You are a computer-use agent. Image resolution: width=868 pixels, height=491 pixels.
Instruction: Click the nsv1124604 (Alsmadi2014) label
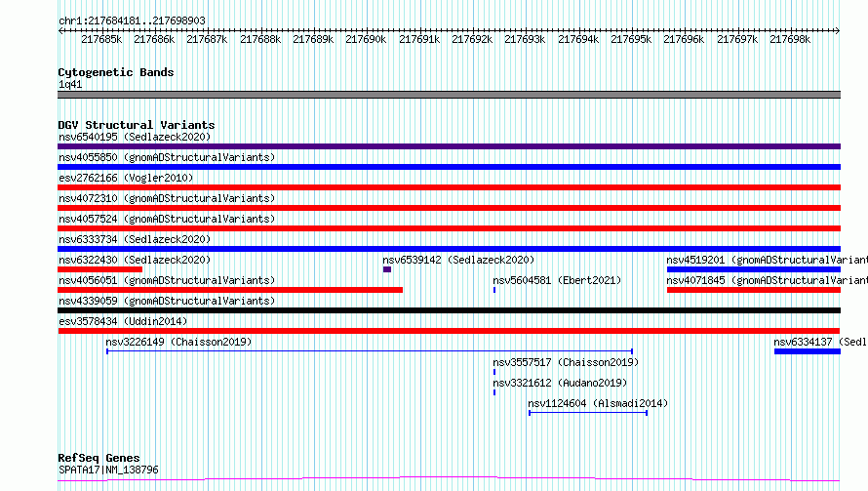tap(598, 403)
